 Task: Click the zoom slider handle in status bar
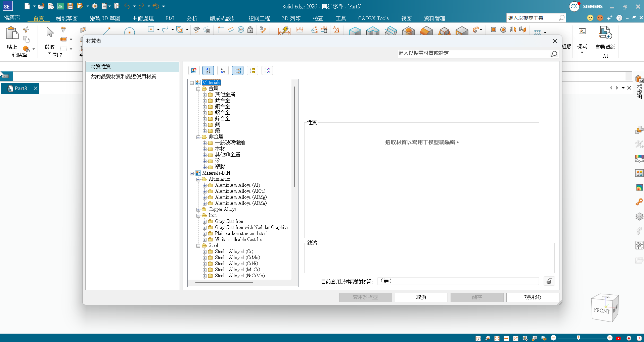578,338
